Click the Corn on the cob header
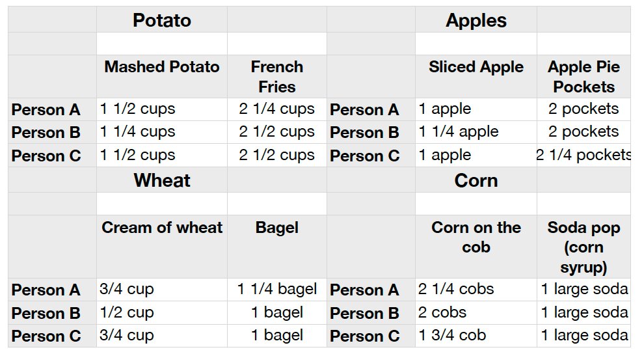Screen dimensions: 644x354 click(x=476, y=247)
